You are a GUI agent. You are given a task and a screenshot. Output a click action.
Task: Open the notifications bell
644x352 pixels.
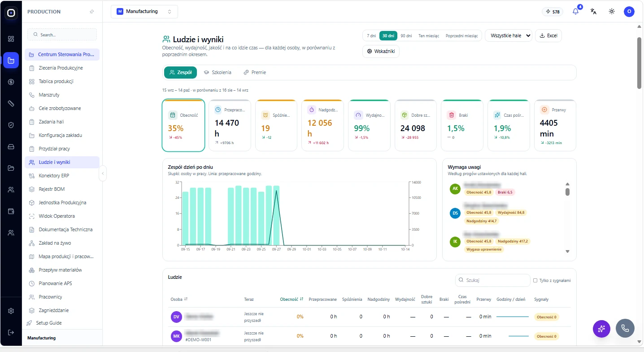(576, 12)
